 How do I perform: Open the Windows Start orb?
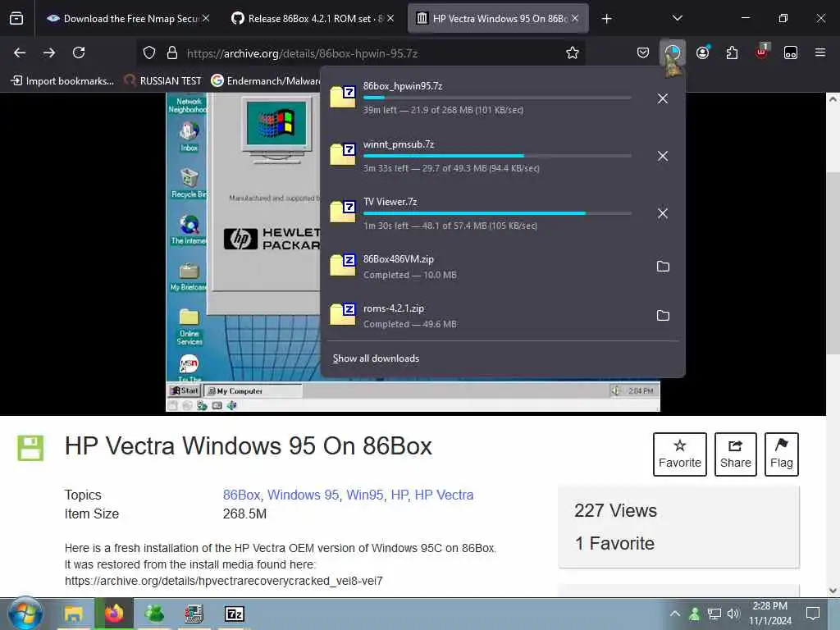(x=25, y=614)
